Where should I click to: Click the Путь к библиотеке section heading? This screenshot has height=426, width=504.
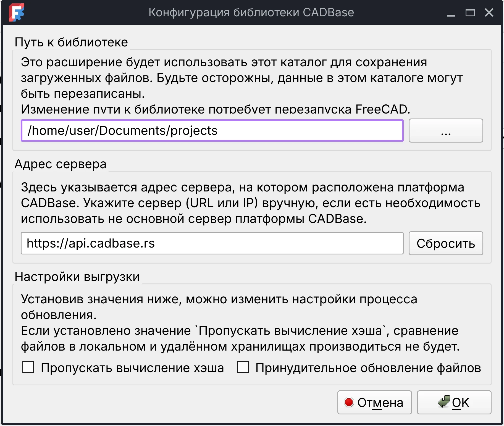[72, 42]
